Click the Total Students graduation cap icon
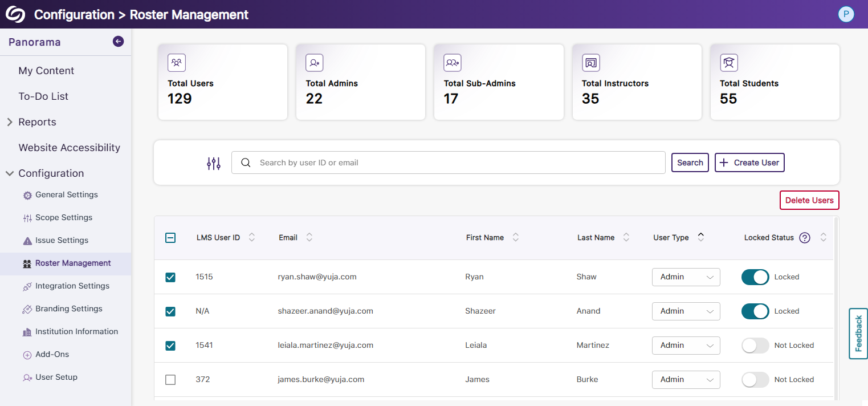This screenshot has height=406, width=868. click(x=728, y=62)
